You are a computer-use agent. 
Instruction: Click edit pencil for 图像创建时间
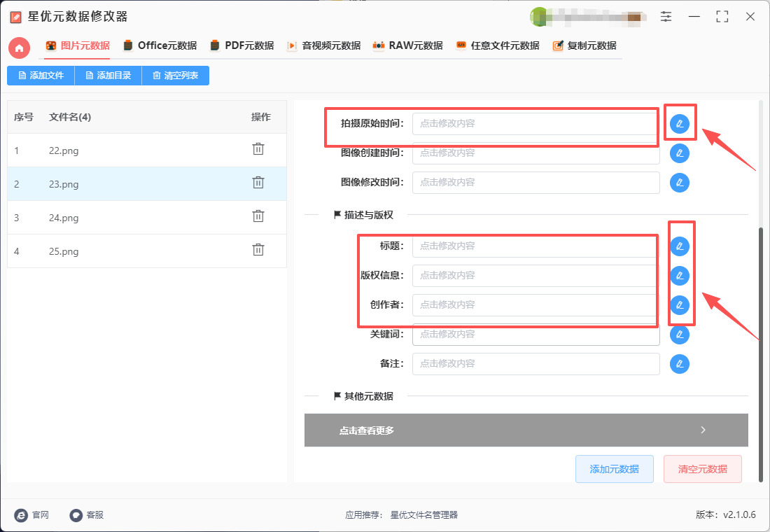pos(680,153)
